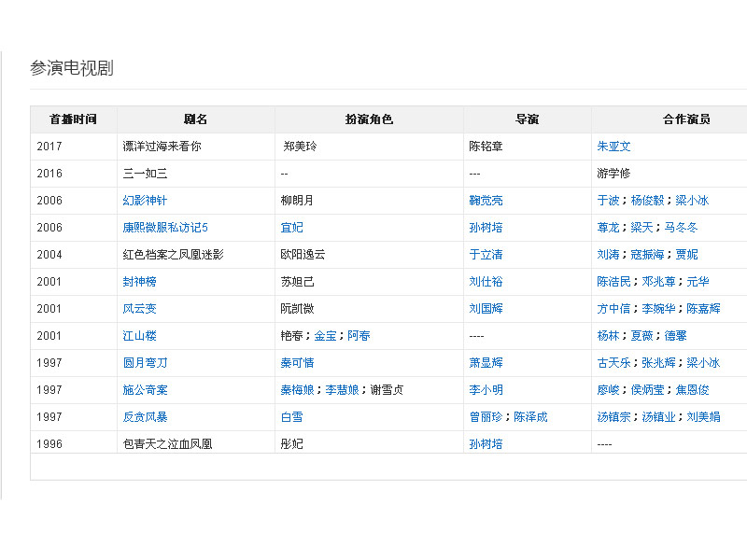Open the 施公奇案 drama link

click(145, 390)
